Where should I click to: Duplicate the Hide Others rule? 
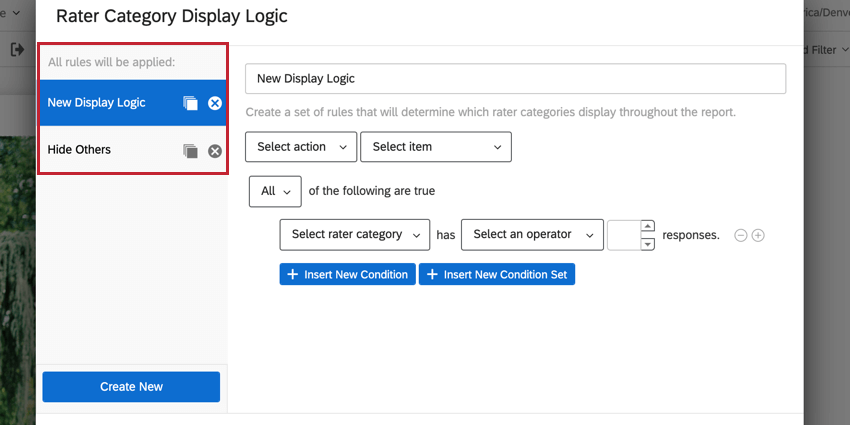coord(190,151)
